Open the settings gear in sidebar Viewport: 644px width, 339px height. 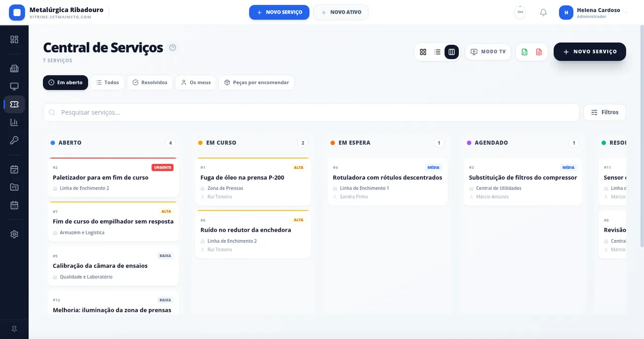14,234
